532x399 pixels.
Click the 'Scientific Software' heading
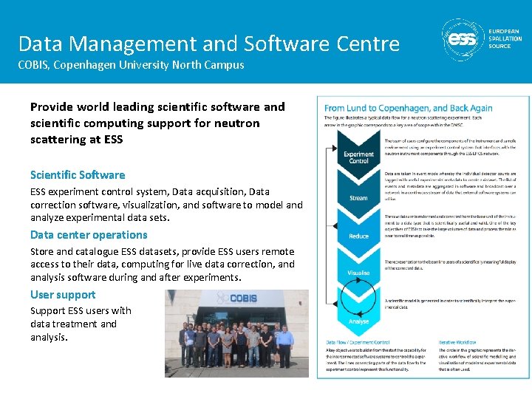78,175
